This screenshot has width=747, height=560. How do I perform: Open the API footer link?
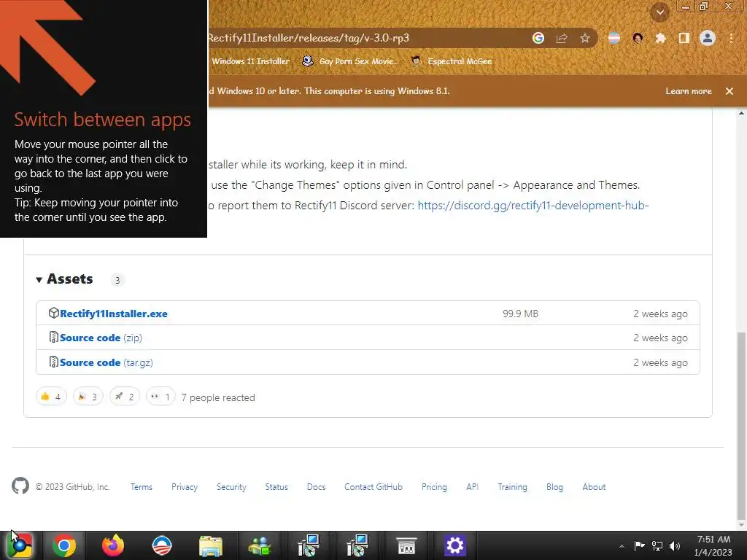[472, 486]
